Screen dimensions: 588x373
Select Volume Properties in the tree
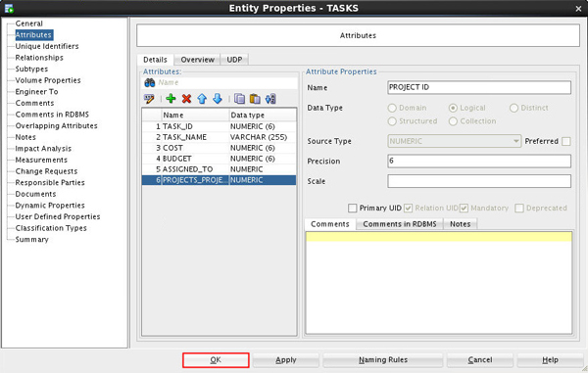click(x=48, y=80)
